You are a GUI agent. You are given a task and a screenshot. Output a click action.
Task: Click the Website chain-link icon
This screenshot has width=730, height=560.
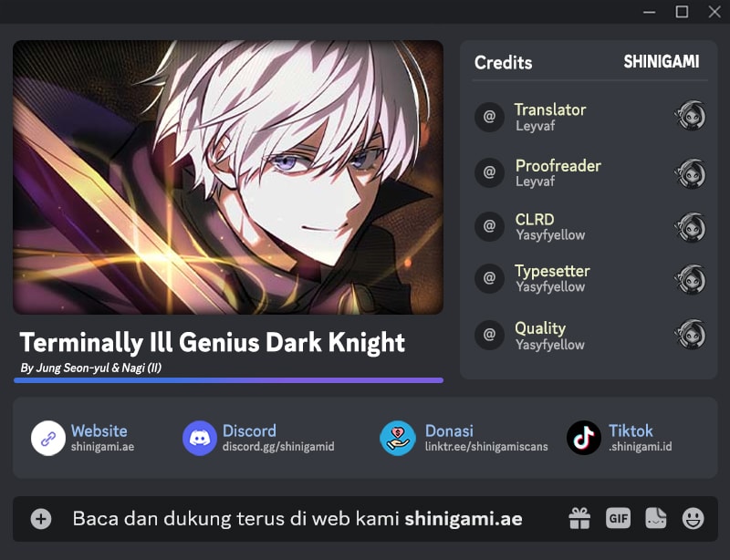[48, 438]
